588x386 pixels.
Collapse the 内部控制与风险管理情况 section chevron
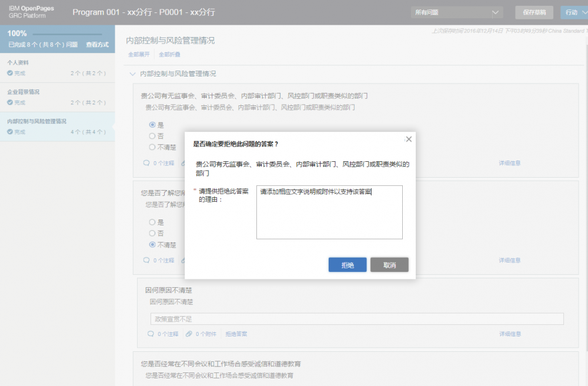click(x=132, y=74)
